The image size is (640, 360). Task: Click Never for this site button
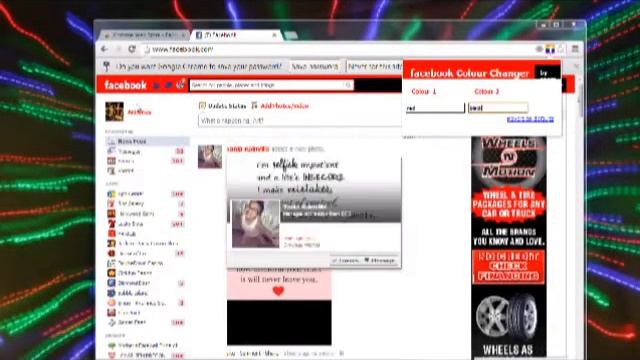[x=375, y=66]
